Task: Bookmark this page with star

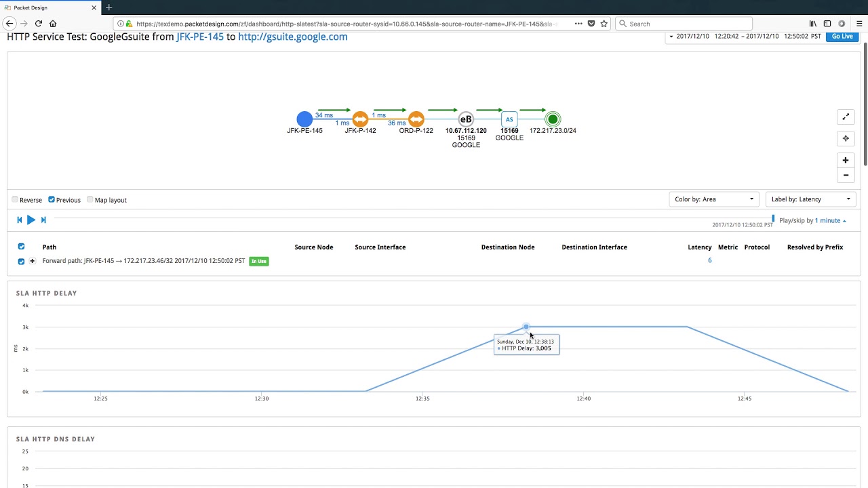Action: [x=604, y=24]
